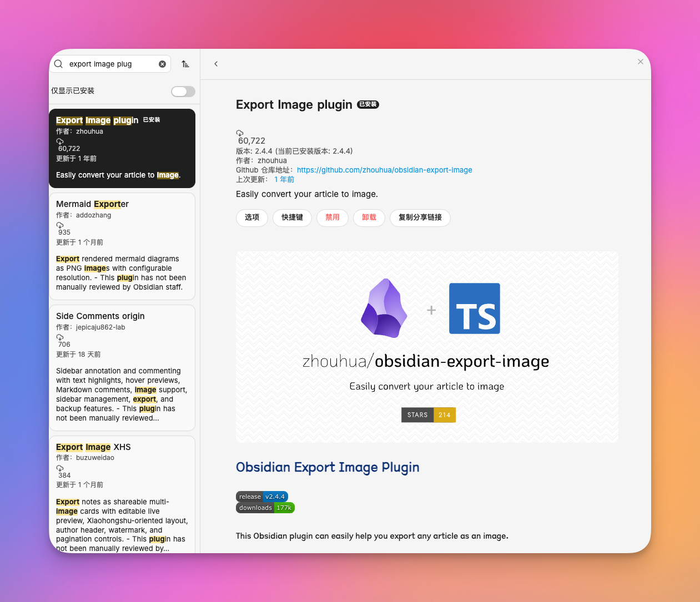Toggle show installed only switch
The width and height of the screenshot is (700, 602).
tap(183, 92)
